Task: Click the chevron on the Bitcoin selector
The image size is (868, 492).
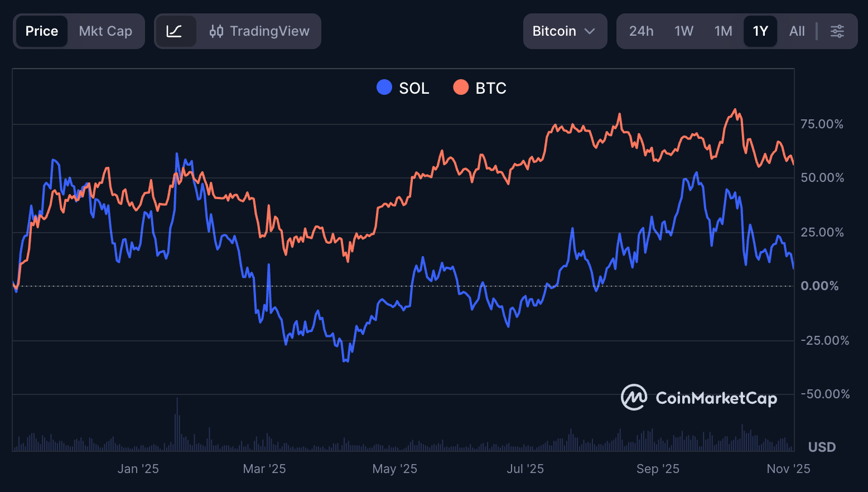Action: (591, 31)
